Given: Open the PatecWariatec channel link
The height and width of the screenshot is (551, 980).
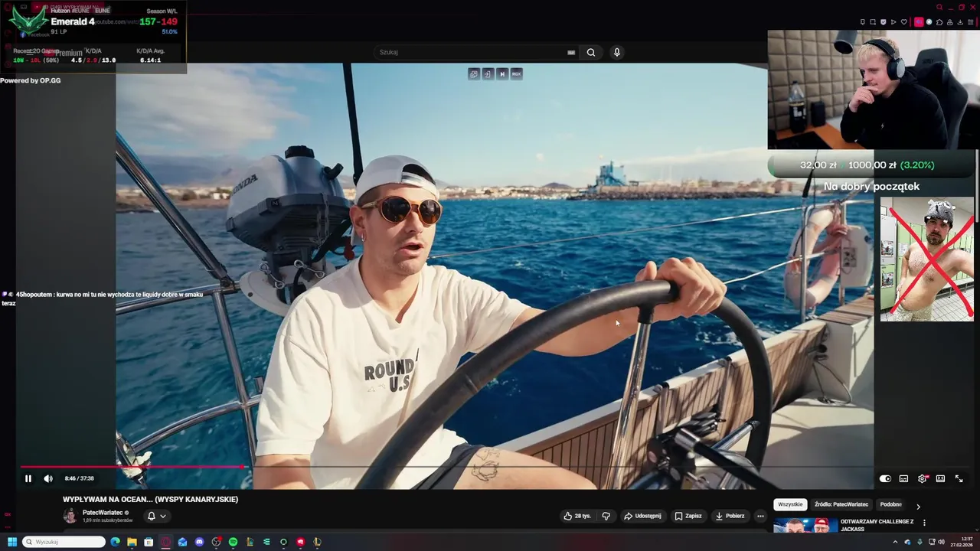Looking at the screenshot, I should pos(103,513).
